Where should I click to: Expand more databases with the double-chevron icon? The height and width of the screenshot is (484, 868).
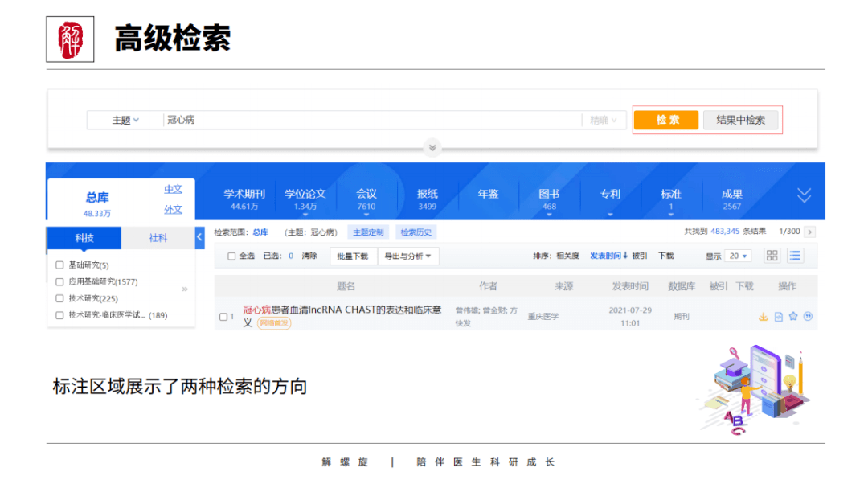tap(804, 195)
